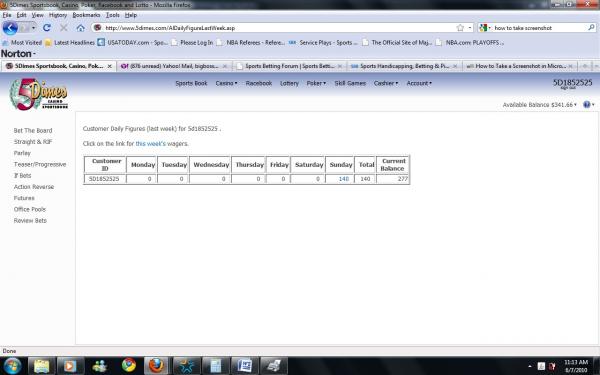
Task: Click the Firefox back arrow button
Action: 10,28
